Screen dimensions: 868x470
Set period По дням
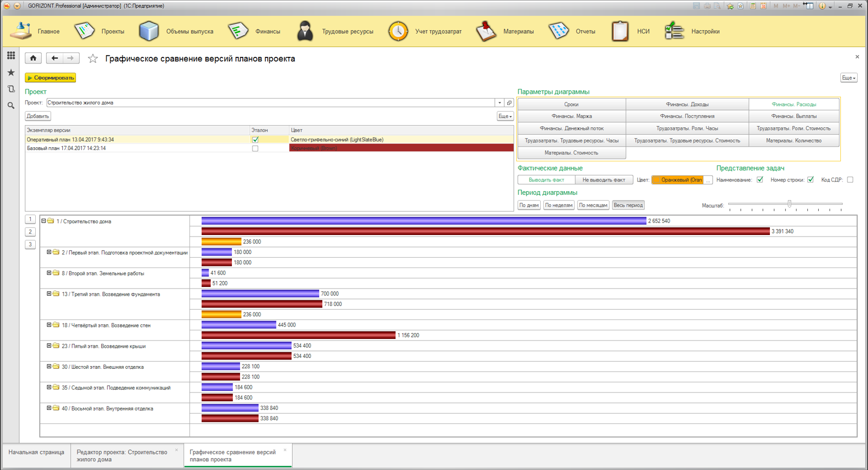tap(529, 205)
